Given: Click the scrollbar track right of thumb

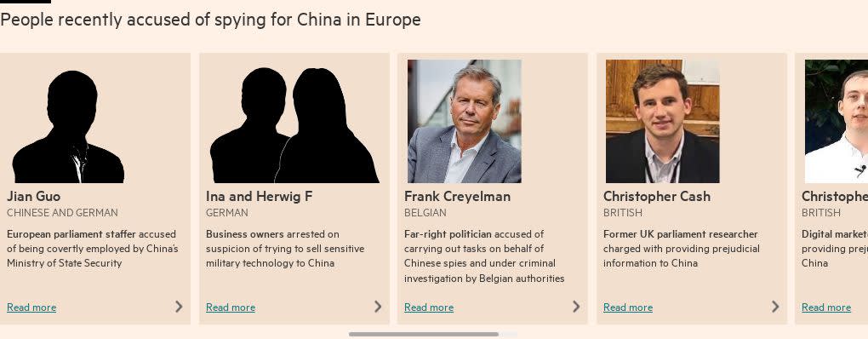Looking at the screenshot, I should (x=508, y=334).
